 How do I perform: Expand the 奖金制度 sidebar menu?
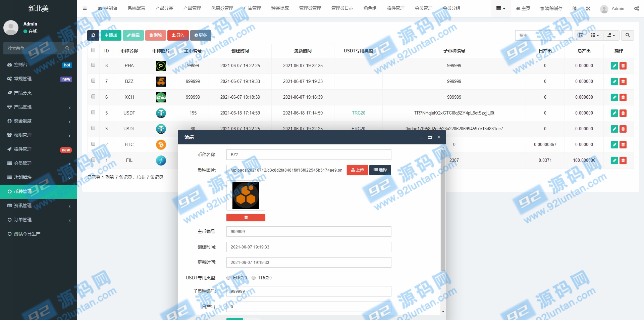coord(39,121)
